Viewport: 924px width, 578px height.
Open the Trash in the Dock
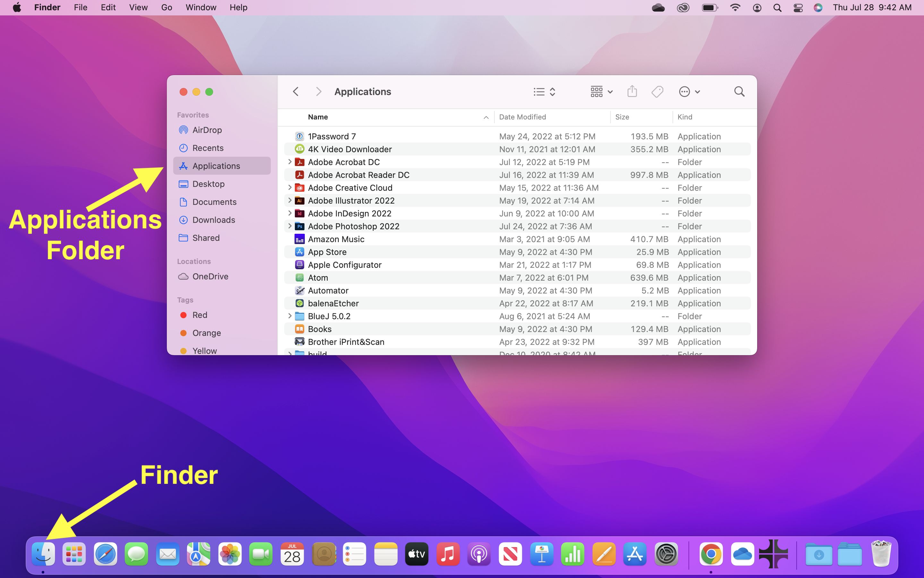881,554
